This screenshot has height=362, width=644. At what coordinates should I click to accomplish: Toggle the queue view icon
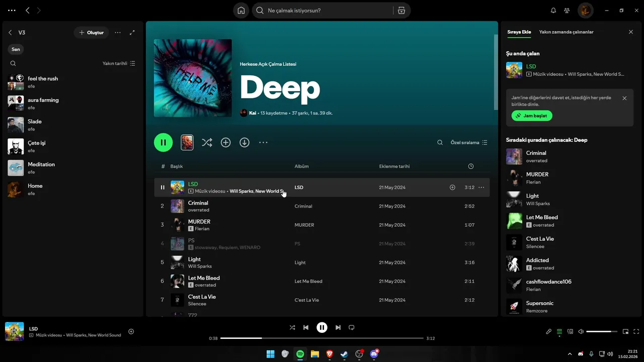coord(559,331)
